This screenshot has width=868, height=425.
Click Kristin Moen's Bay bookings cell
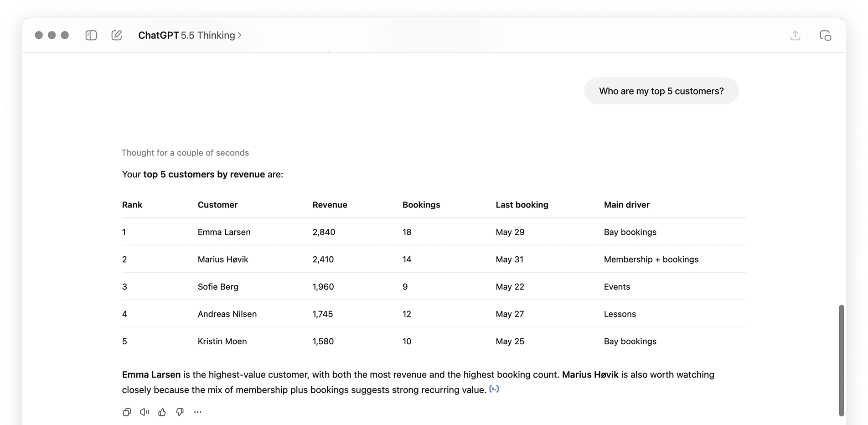[x=630, y=342]
